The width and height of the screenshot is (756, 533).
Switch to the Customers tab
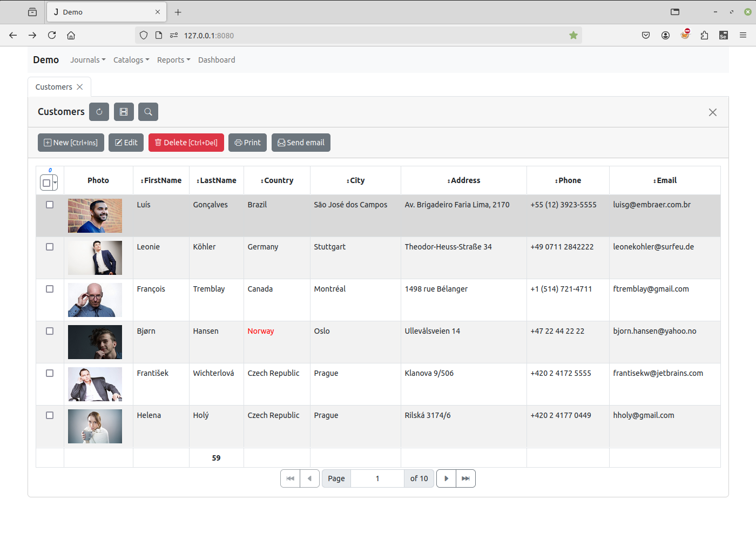(x=53, y=86)
